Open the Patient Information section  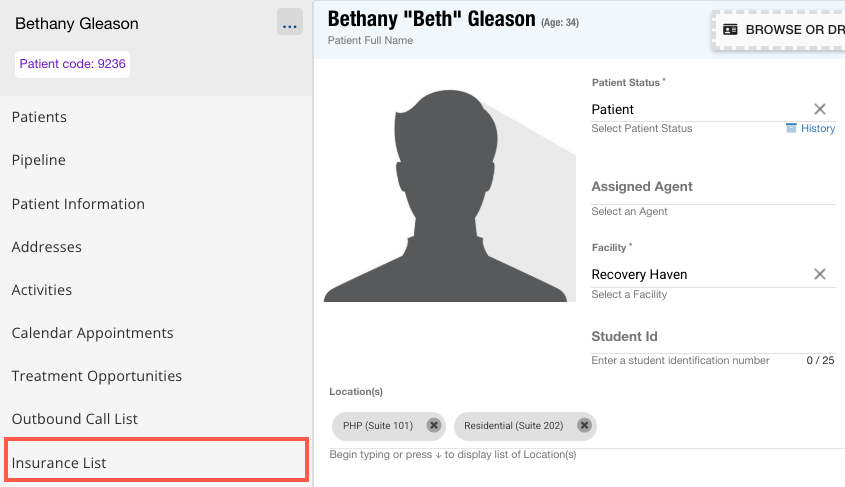click(x=78, y=204)
